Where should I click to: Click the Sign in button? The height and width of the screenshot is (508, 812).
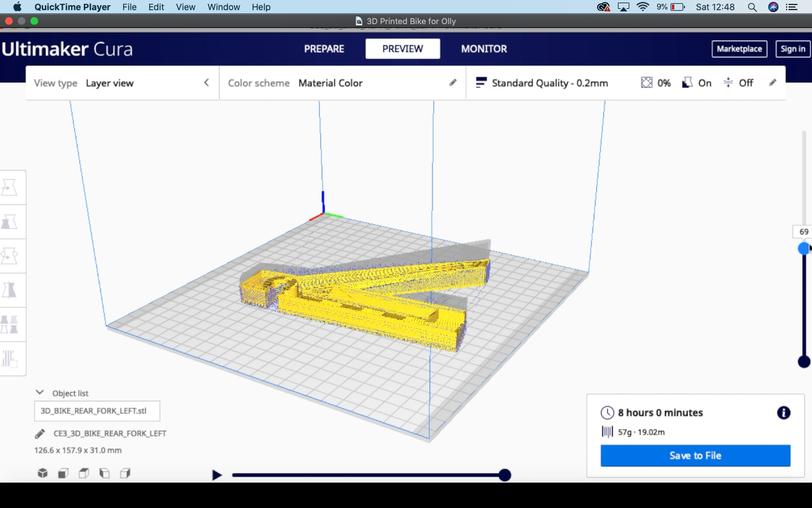coord(793,49)
